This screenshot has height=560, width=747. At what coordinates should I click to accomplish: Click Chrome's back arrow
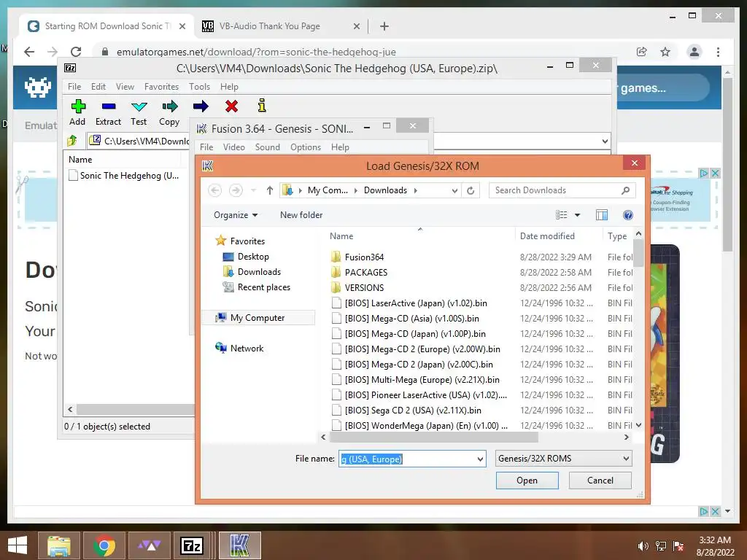[29, 52]
